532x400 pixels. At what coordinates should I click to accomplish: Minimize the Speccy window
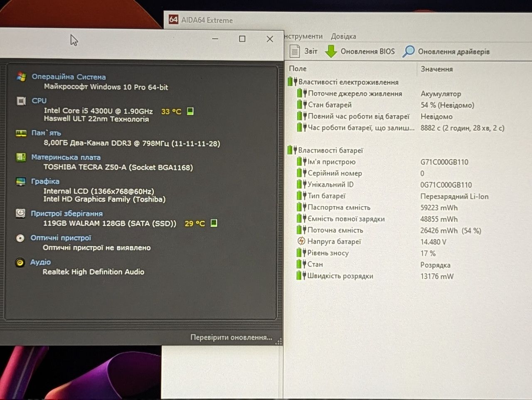[215, 39]
